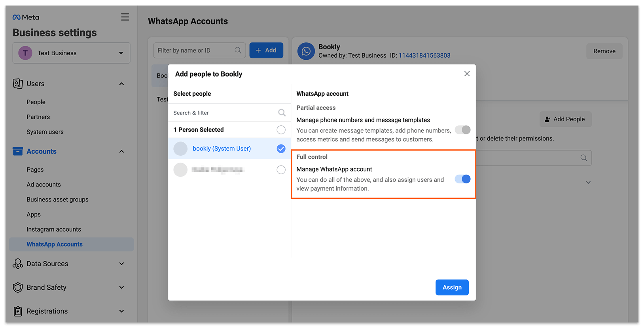Collapse the Users section chevron
This screenshot has height=328, width=644.
point(121,84)
